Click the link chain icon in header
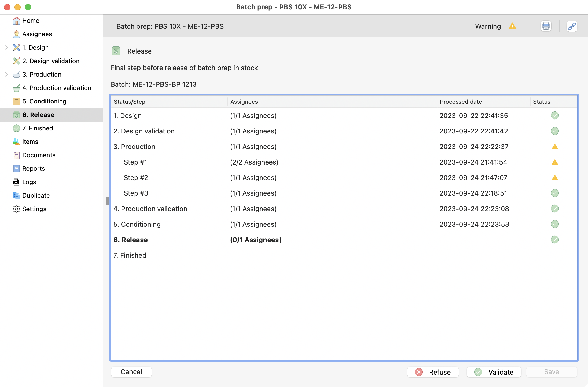 (572, 26)
